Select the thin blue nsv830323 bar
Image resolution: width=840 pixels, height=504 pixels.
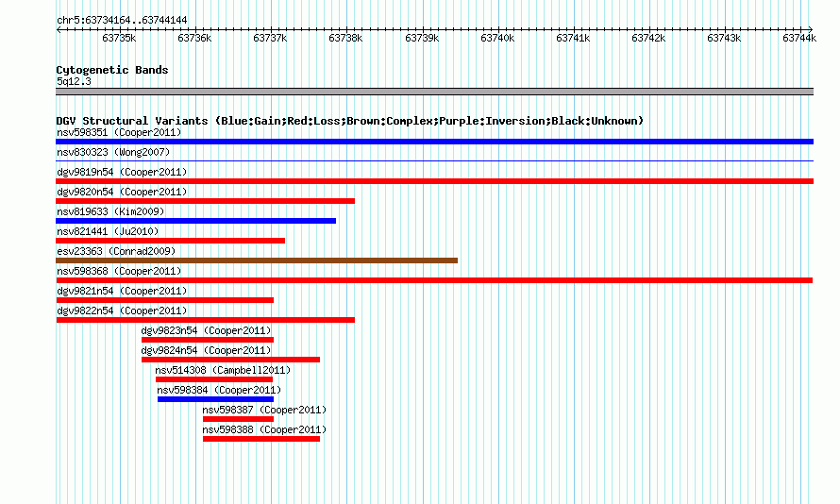pos(434,160)
